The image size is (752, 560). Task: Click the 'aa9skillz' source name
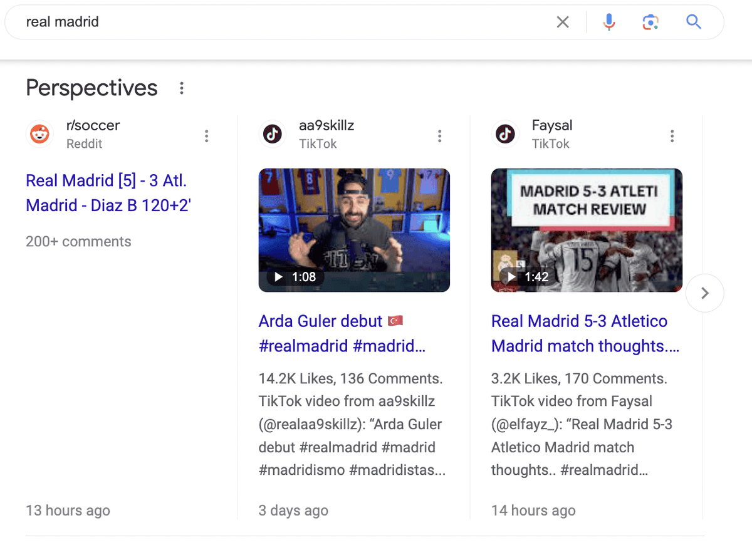pos(326,125)
